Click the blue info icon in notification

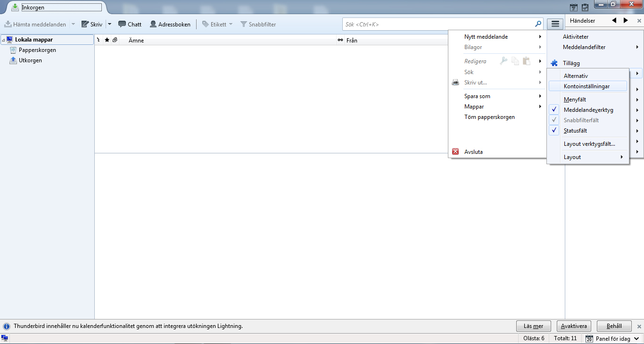pyautogui.click(x=7, y=326)
